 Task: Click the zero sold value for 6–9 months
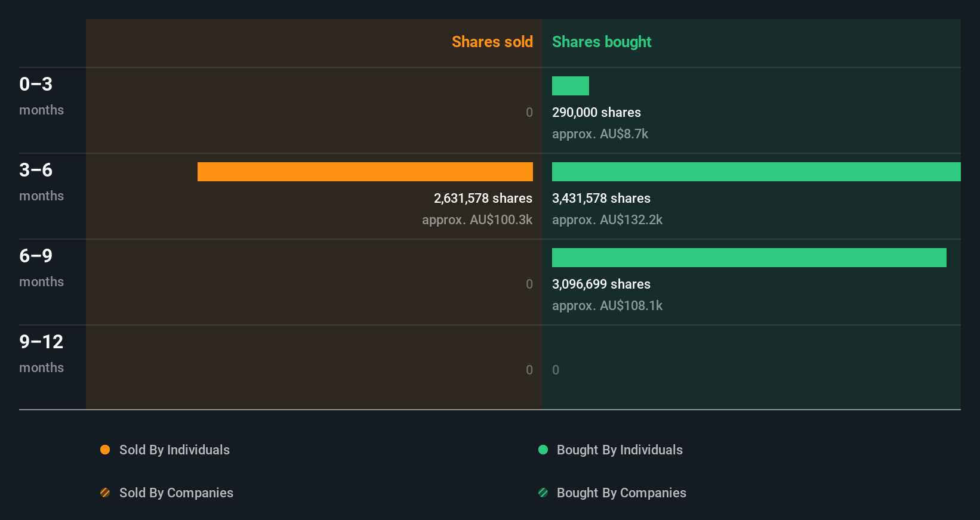click(529, 284)
